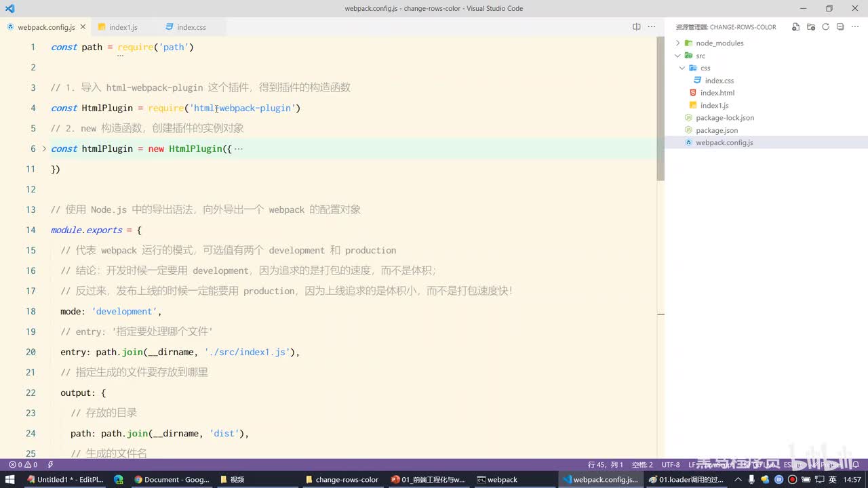Image resolution: width=868 pixels, height=488 pixels.
Task: Go to line via 行 45, 列 1 indicator
Action: 606,465
